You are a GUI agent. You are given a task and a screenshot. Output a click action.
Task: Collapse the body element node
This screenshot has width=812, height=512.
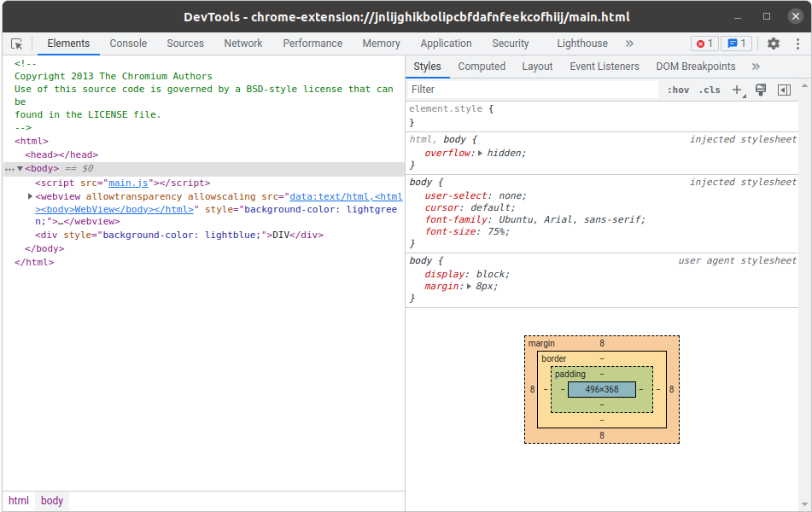pos(20,168)
